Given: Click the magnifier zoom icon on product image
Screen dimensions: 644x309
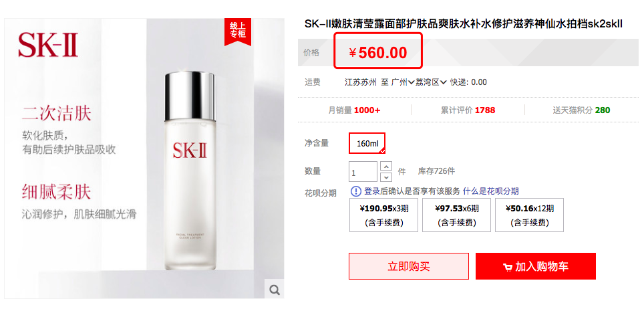Looking at the screenshot, I should pyautogui.click(x=275, y=290).
